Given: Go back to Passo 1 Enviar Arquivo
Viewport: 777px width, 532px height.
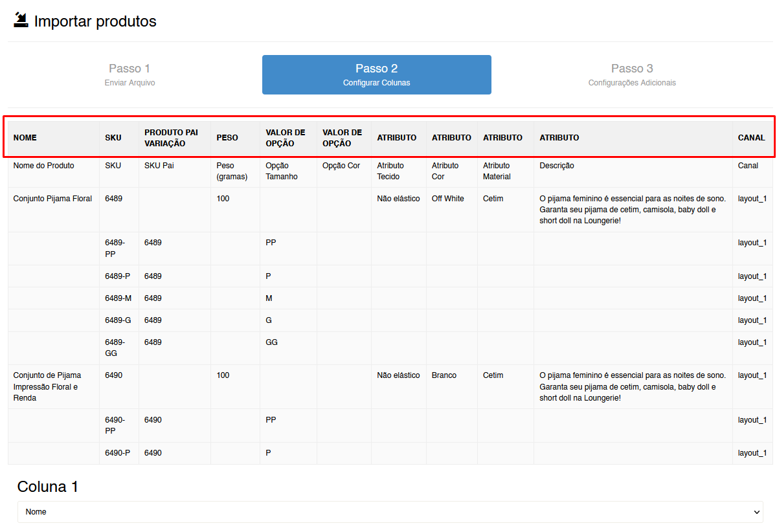Looking at the screenshot, I should tap(129, 74).
